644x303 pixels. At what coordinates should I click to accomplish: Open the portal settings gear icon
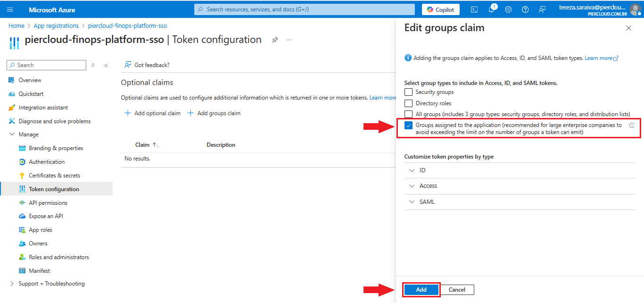[x=508, y=9]
